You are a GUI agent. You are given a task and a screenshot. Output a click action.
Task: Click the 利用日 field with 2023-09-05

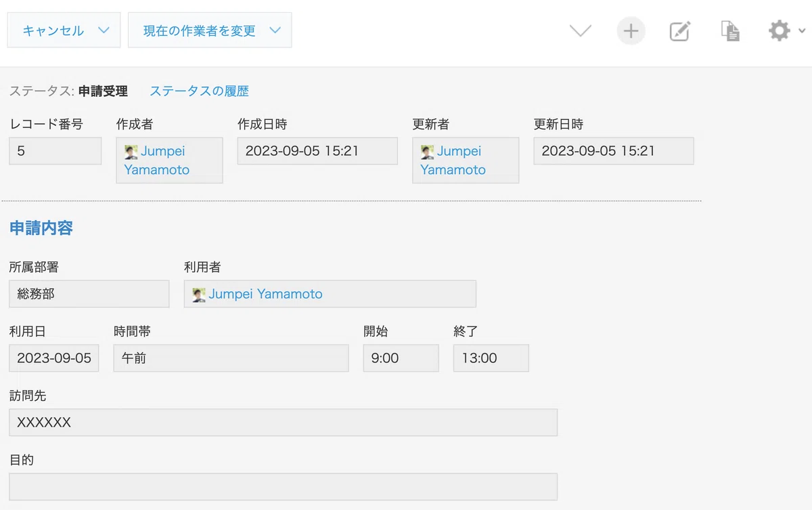pos(54,358)
